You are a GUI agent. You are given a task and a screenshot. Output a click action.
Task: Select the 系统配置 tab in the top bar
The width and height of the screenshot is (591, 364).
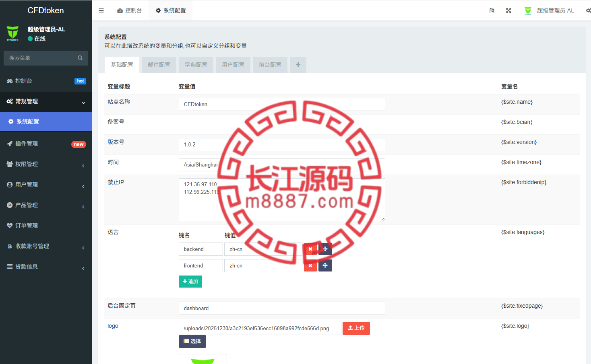(x=171, y=10)
